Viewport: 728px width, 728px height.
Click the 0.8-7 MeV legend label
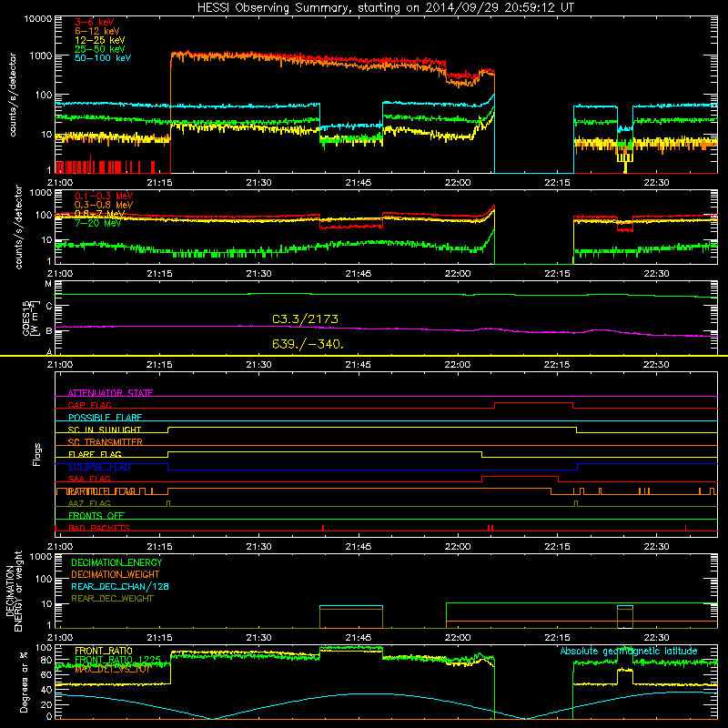[99, 214]
